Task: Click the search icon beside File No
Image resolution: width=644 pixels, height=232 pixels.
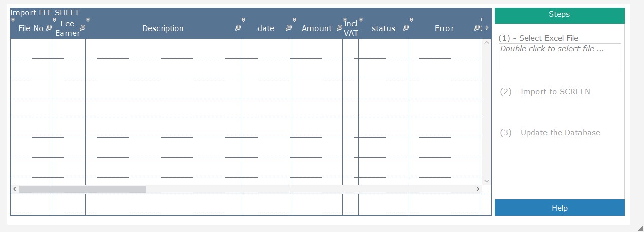Action: point(49,28)
